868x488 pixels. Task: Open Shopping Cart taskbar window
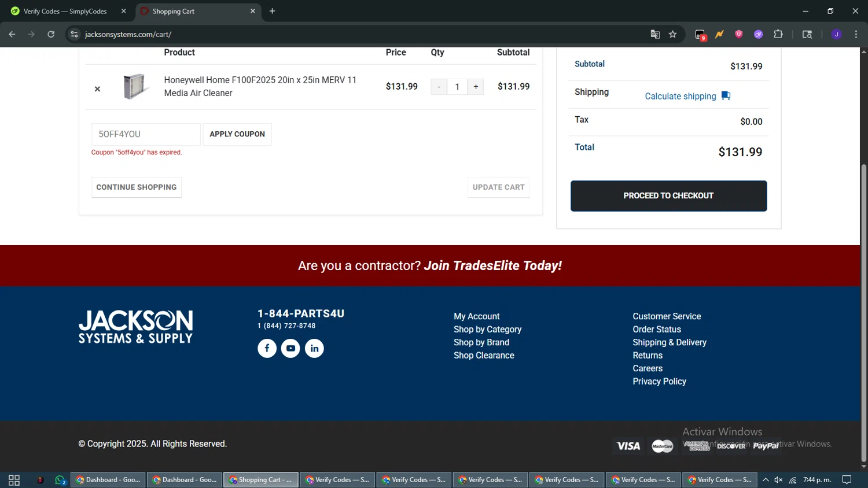[261, 480]
